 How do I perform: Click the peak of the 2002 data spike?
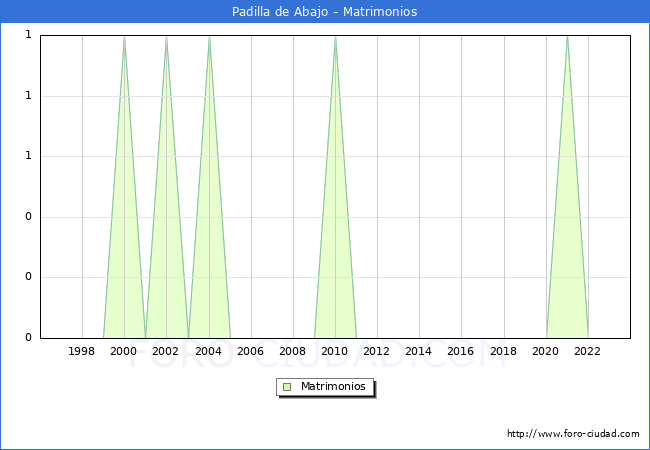coord(166,38)
